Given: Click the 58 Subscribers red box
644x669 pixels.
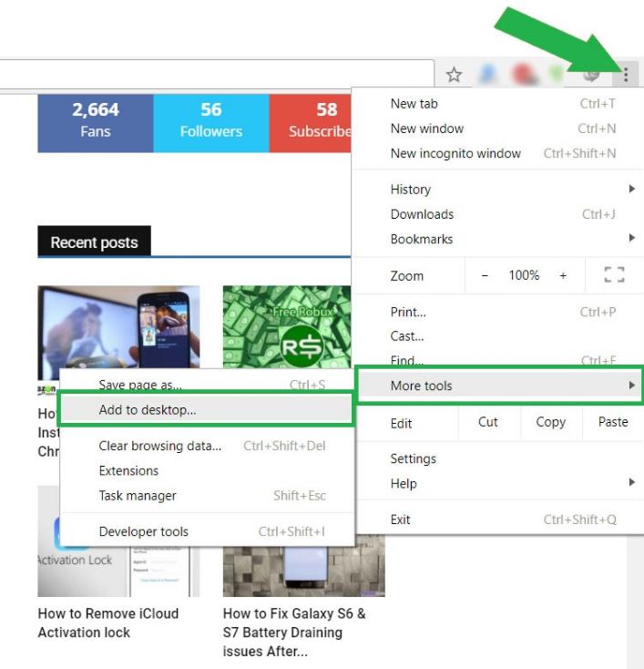Looking at the screenshot, I should [310, 123].
